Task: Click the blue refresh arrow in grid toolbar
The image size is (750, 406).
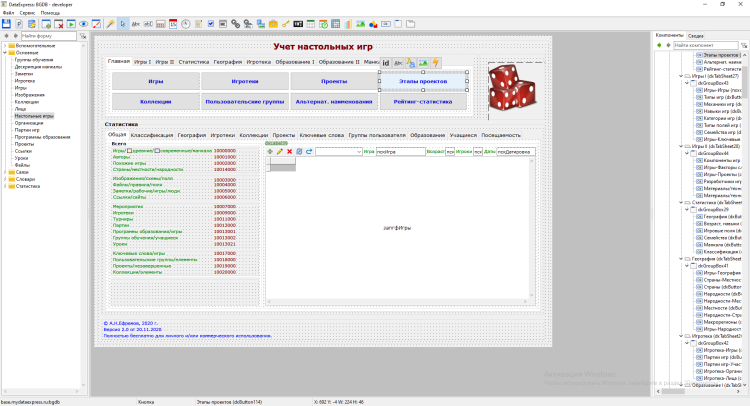Action: click(x=309, y=152)
